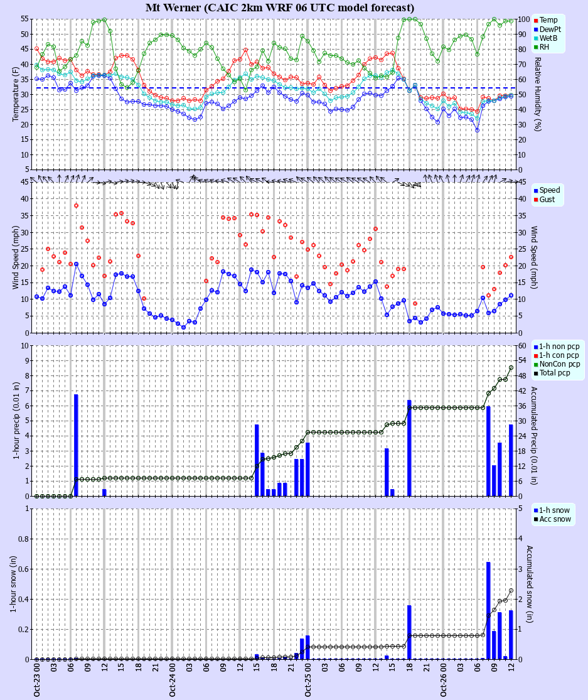Click the tallest 1-hour precip bar on Oct-23
Viewport: 588px width, 700px height.
pos(77,445)
